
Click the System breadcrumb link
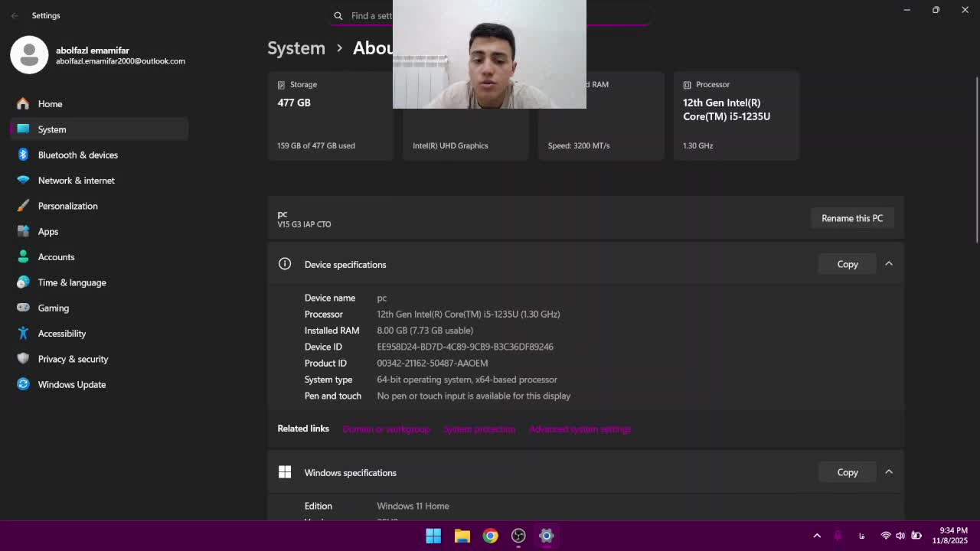(296, 47)
